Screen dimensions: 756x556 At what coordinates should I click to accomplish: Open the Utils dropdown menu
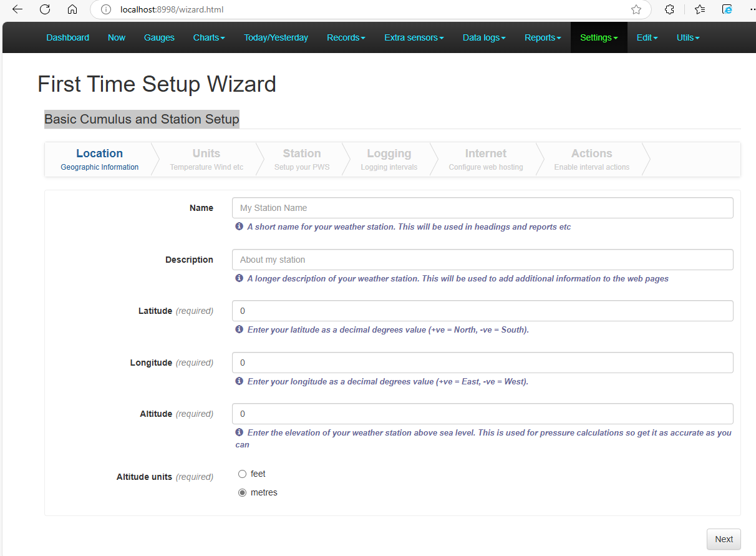pyautogui.click(x=688, y=37)
